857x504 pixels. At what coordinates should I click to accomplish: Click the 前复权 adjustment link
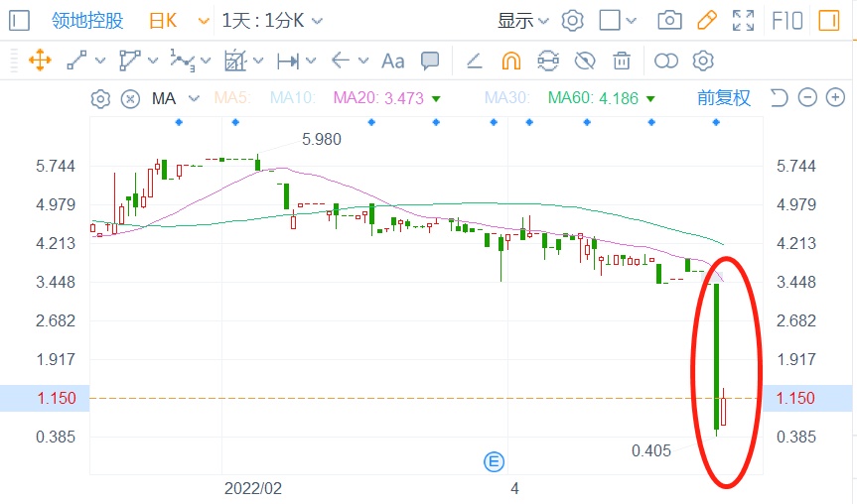coord(724,98)
